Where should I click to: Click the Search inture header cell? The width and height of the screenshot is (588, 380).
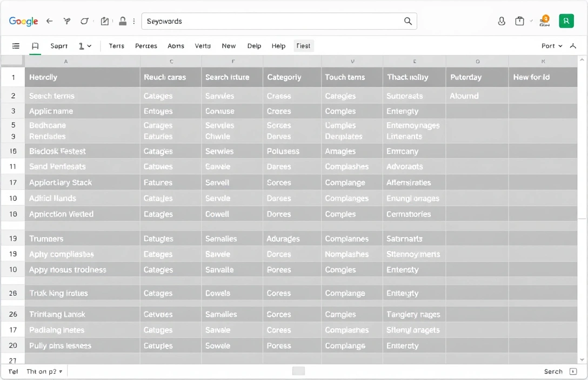[x=232, y=78]
